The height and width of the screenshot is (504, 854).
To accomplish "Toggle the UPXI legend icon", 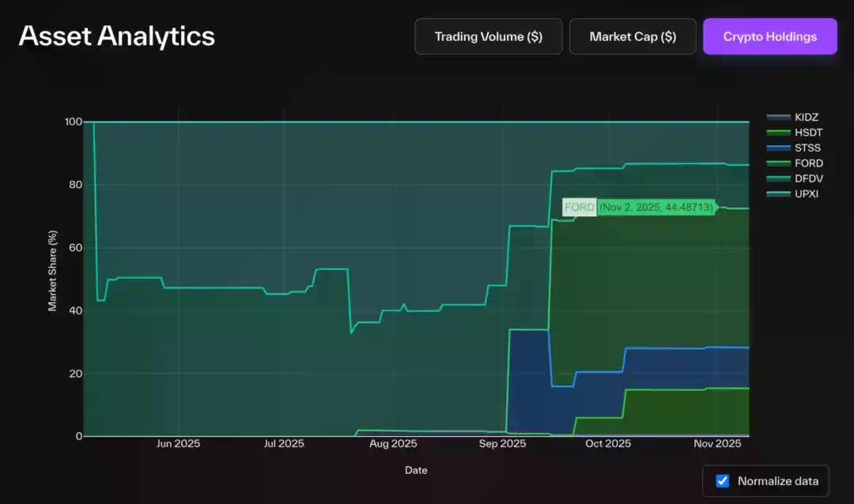I will click(779, 194).
